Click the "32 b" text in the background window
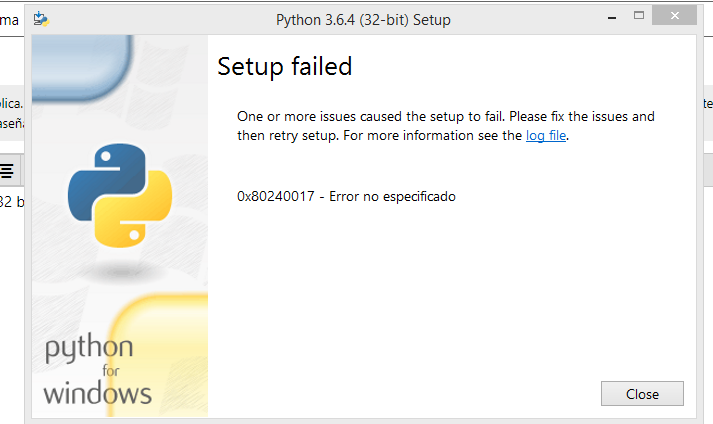 coord(12,202)
